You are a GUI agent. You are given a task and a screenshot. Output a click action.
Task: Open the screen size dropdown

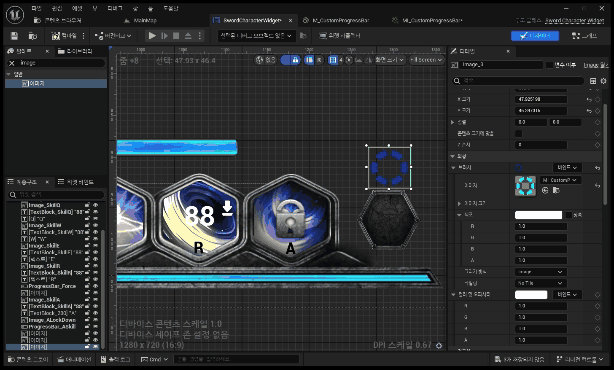(389, 60)
